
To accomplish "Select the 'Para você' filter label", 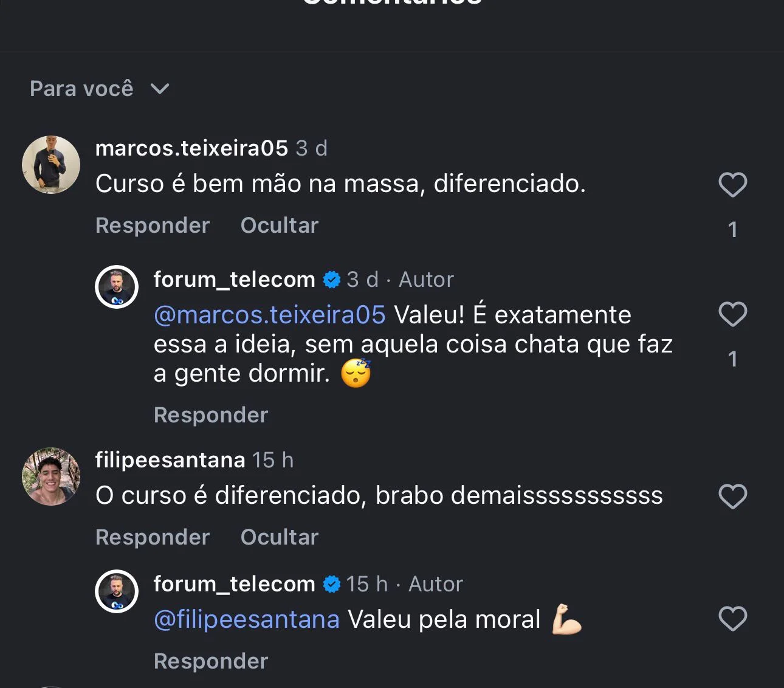I will [x=81, y=89].
